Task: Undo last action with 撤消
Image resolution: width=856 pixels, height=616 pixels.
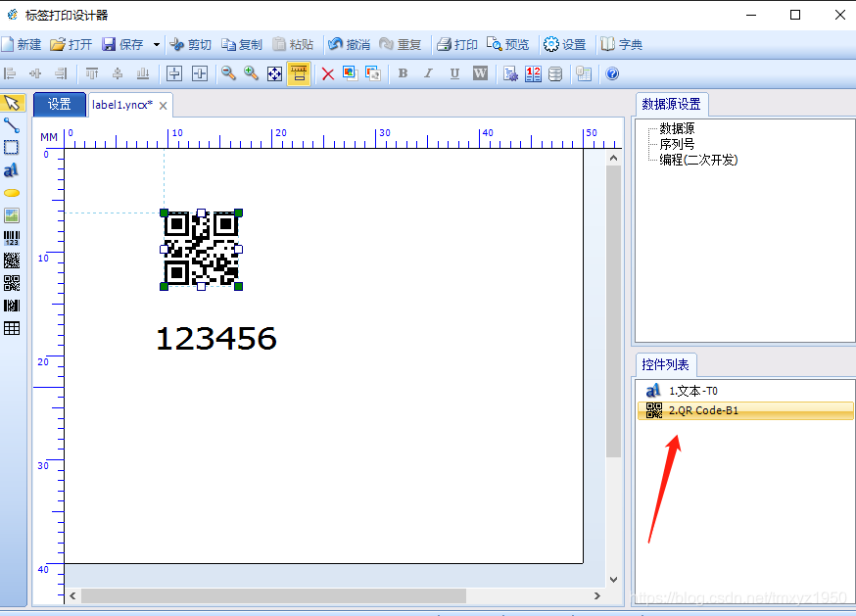Action: click(x=350, y=44)
